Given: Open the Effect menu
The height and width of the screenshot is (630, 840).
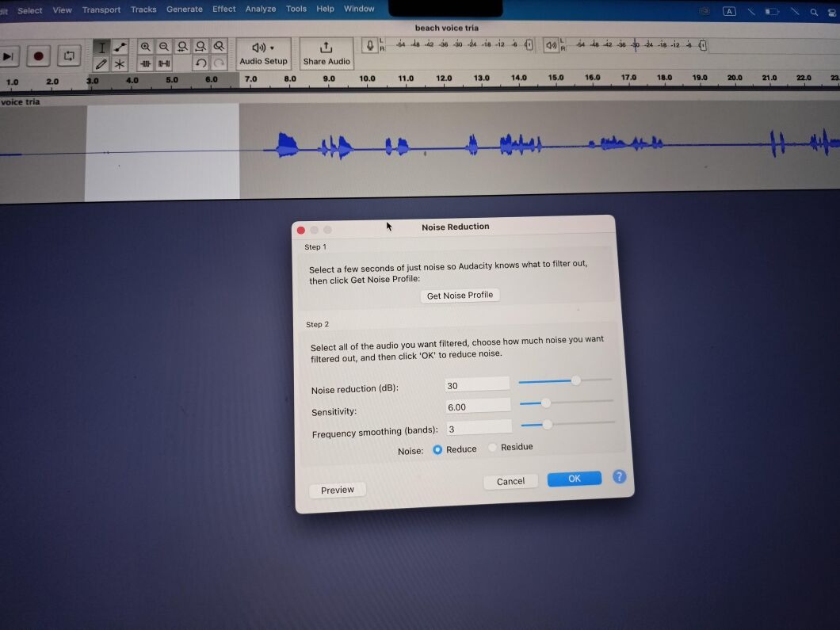Looking at the screenshot, I should tap(223, 10).
